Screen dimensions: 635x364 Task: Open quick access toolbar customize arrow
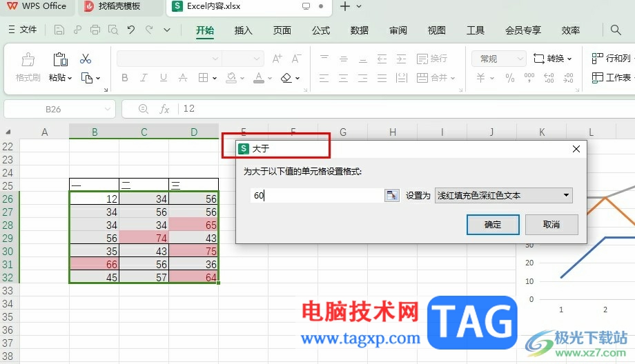[167, 30]
